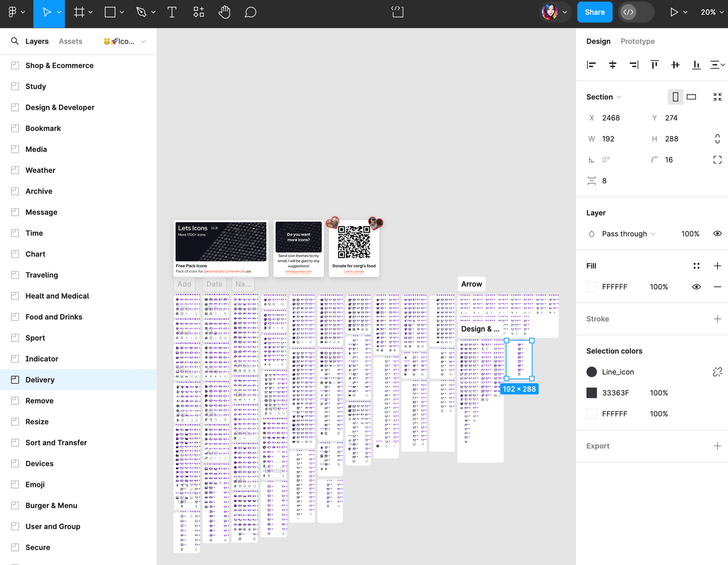Select the Move tool

click(x=46, y=12)
